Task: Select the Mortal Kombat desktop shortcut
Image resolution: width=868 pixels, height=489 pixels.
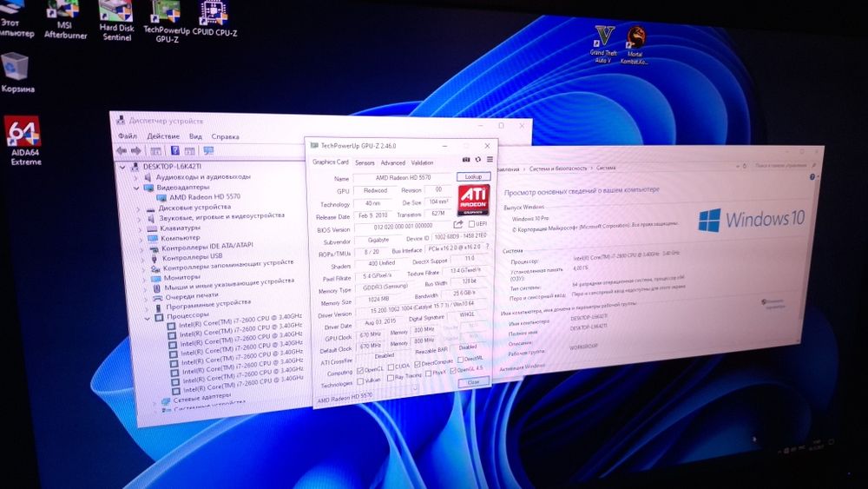Action: pos(635,45)
